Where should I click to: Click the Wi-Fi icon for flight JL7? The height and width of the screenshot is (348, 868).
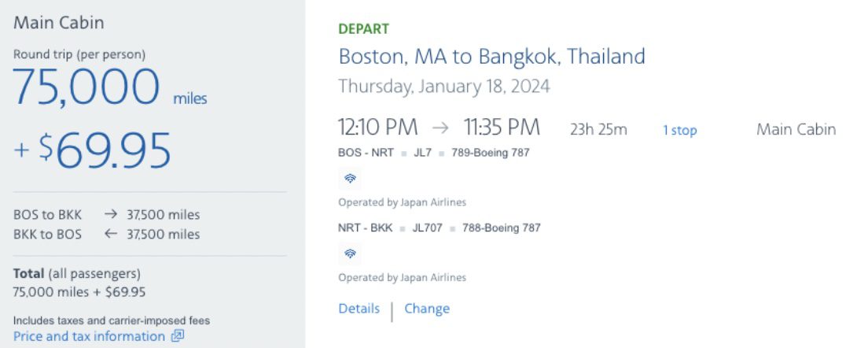350,179
